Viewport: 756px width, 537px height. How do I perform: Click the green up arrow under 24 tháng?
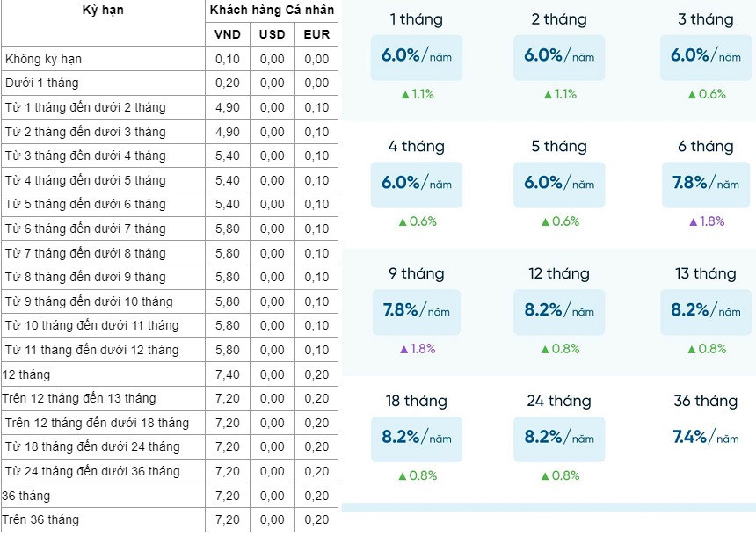point(546,476)
